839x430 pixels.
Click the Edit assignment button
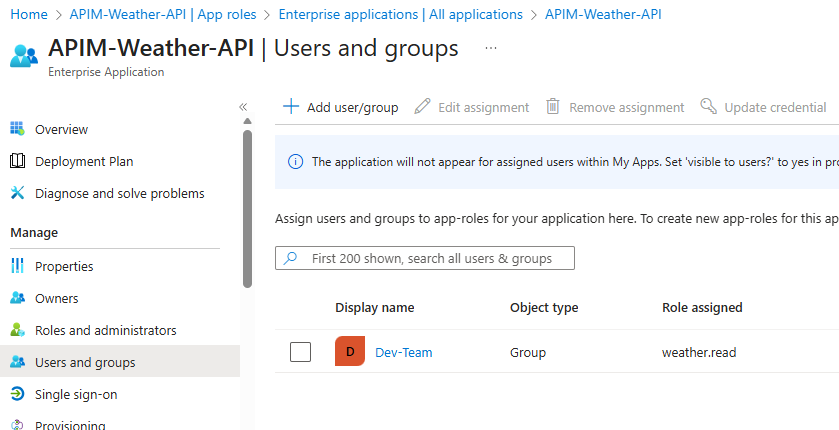[472, 107]
